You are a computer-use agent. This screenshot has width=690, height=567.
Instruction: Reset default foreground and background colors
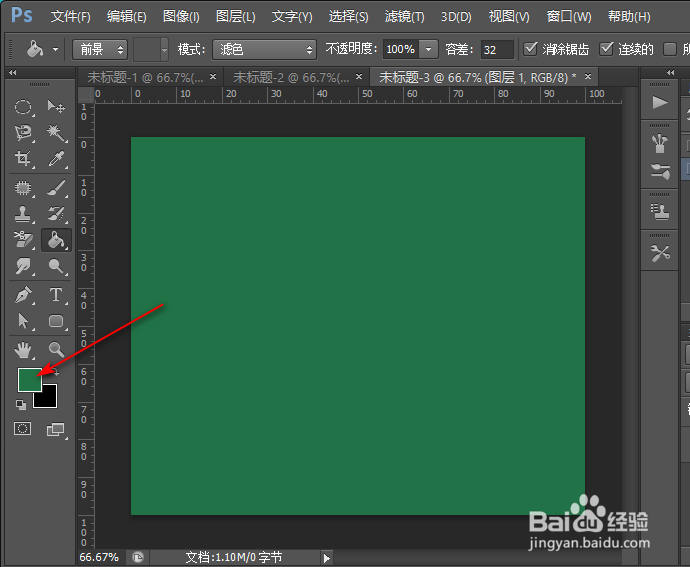click(21, 404)
